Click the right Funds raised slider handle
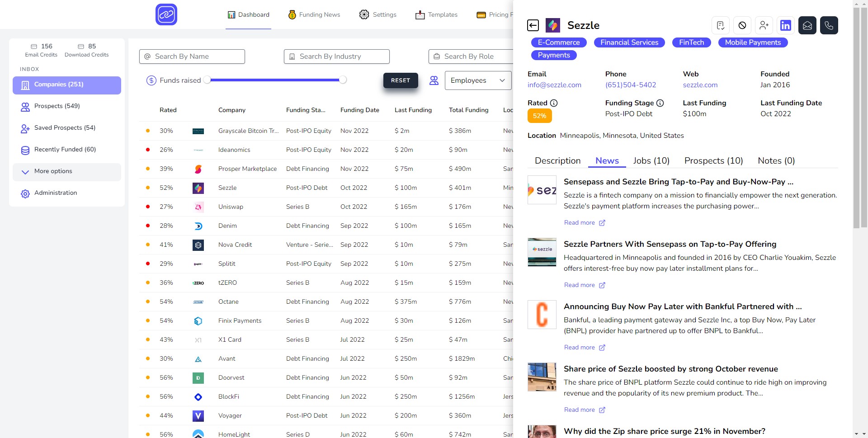 click(x=343, y=80)
